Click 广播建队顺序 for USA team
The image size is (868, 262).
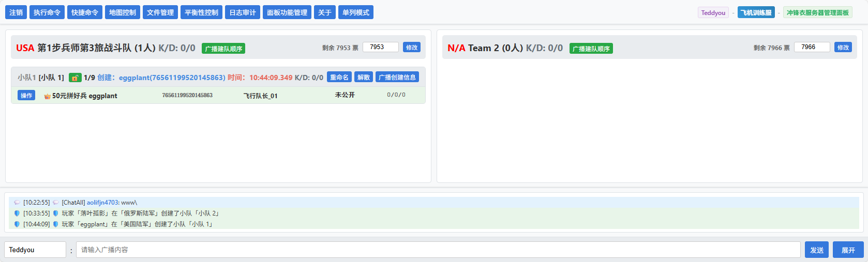click(223, 49)
